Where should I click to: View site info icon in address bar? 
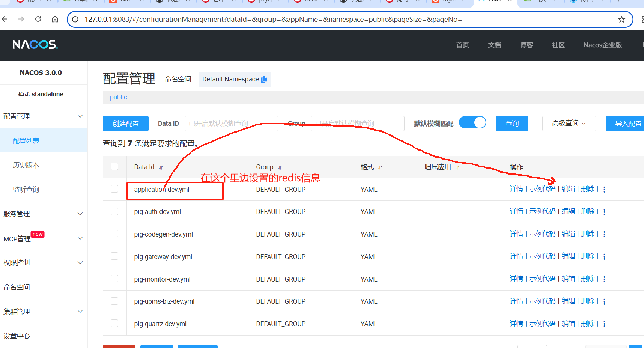[75, 19]
